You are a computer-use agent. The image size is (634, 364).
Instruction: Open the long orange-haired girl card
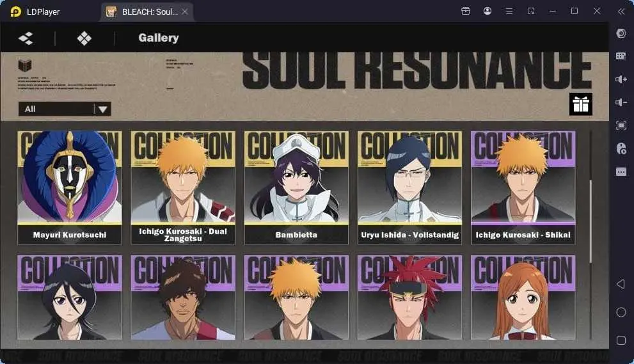pos(523,297)
